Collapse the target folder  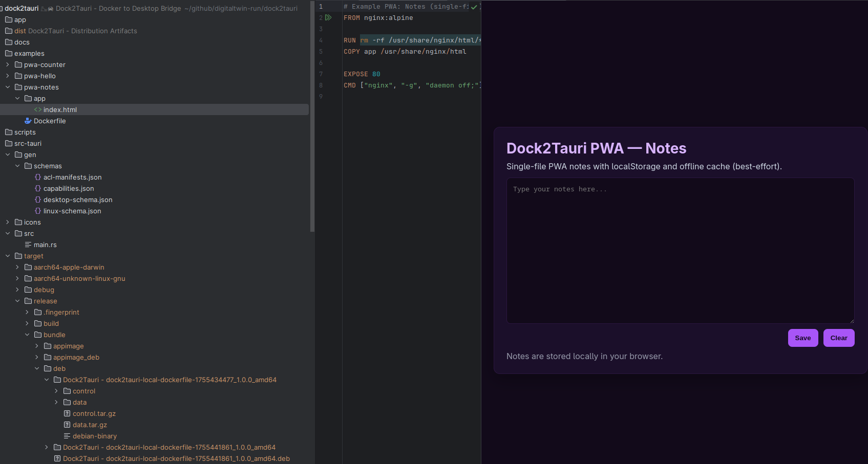click(x=8, y=256)
